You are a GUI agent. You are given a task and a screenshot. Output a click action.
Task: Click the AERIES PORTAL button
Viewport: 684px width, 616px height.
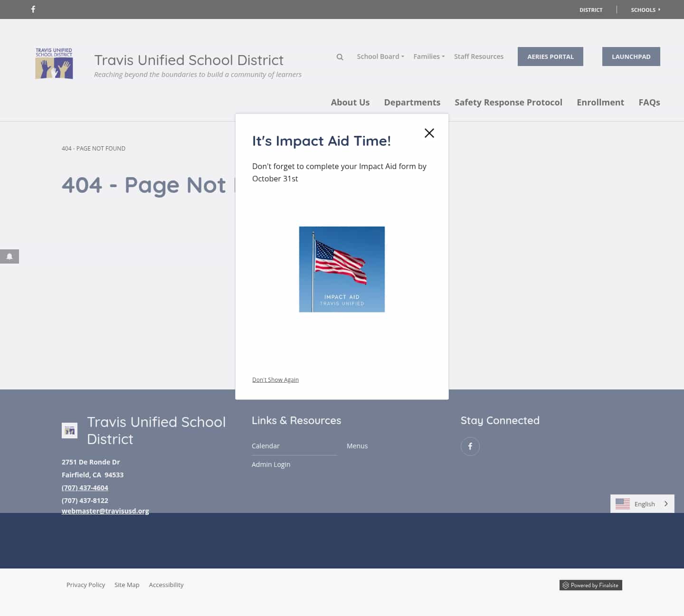pos(550,57)
